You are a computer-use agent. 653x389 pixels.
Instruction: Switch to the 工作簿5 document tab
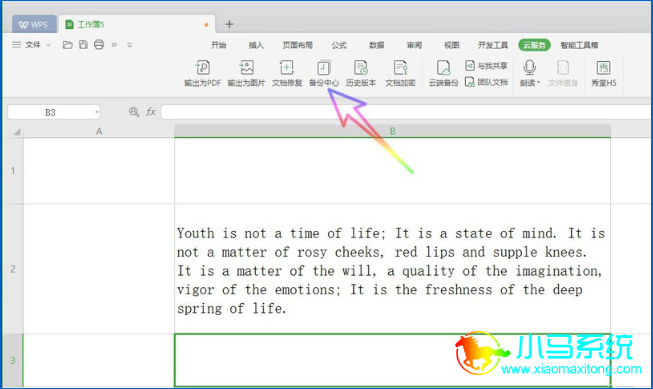tap(136, 25)
